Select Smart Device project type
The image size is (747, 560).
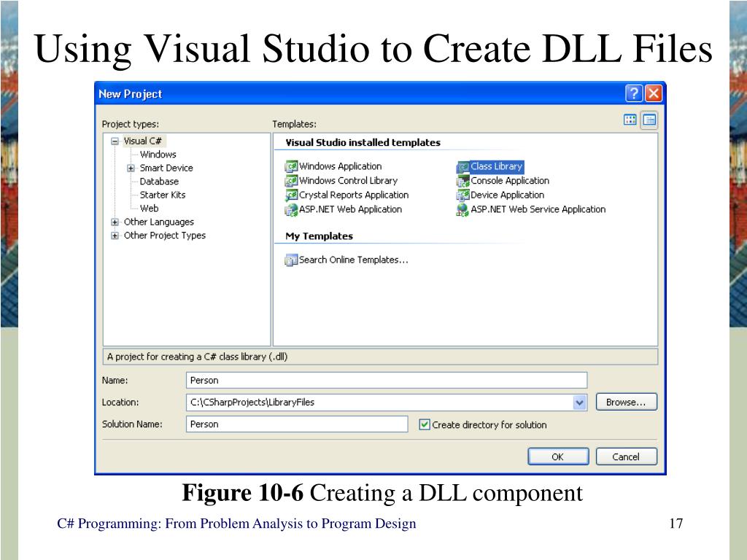tap(166, 168)
